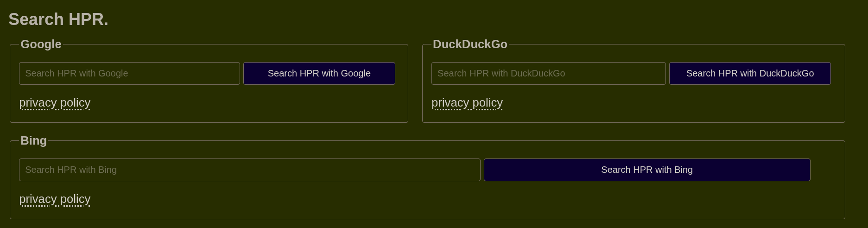Open Bing's privacy policy link
This screenshot has width=868, height=228.
tap(55, 199)
